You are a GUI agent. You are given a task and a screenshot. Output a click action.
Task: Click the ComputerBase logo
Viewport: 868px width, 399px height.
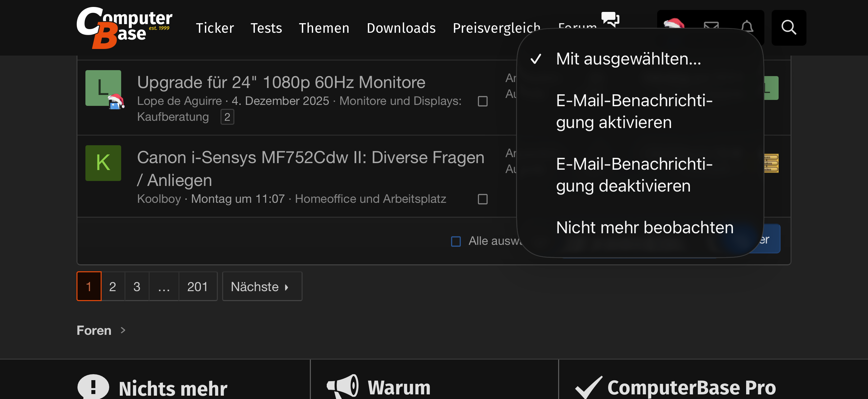tap(124, 27)
